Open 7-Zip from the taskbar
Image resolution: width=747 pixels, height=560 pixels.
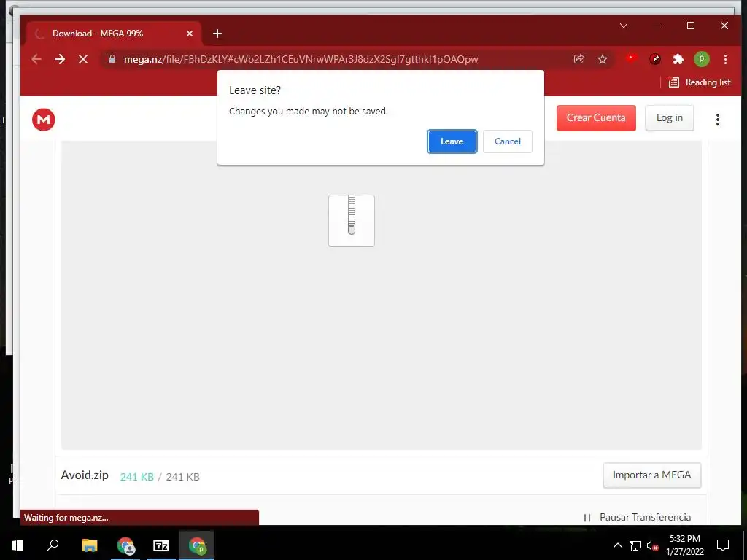tap(161, 545)
